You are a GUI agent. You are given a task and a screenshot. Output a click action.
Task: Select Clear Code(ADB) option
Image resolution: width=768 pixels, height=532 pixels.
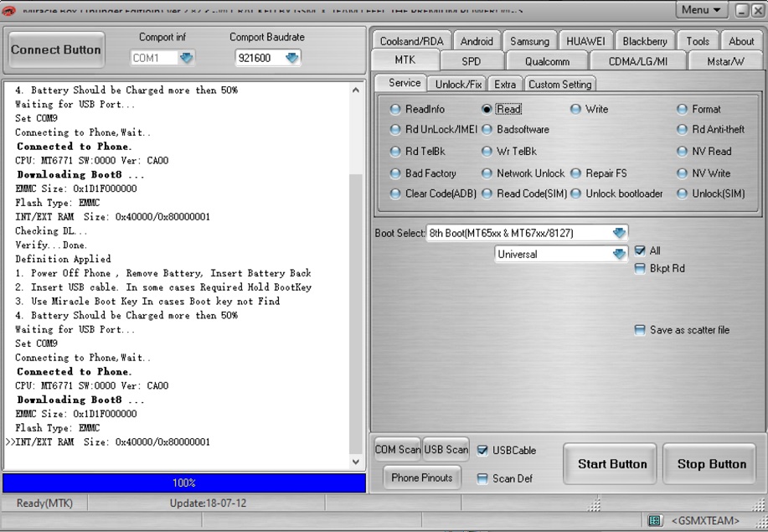point(433,194)
